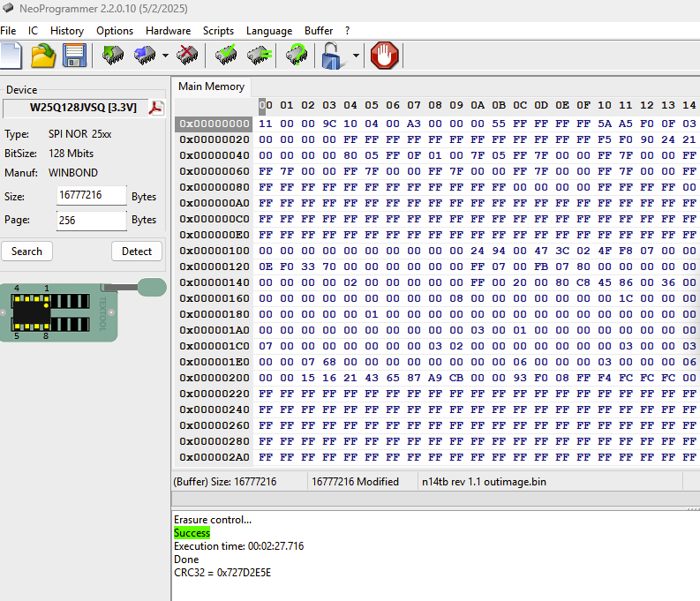
Task: Click the Size field showing 16777216
Action: pyautogui.click(x=92, y=195)
